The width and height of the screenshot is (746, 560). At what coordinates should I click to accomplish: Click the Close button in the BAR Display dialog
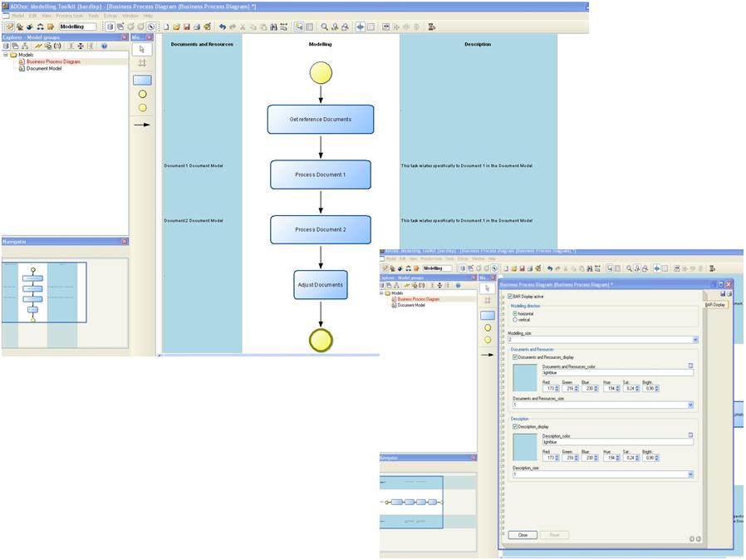coord(523,535)
